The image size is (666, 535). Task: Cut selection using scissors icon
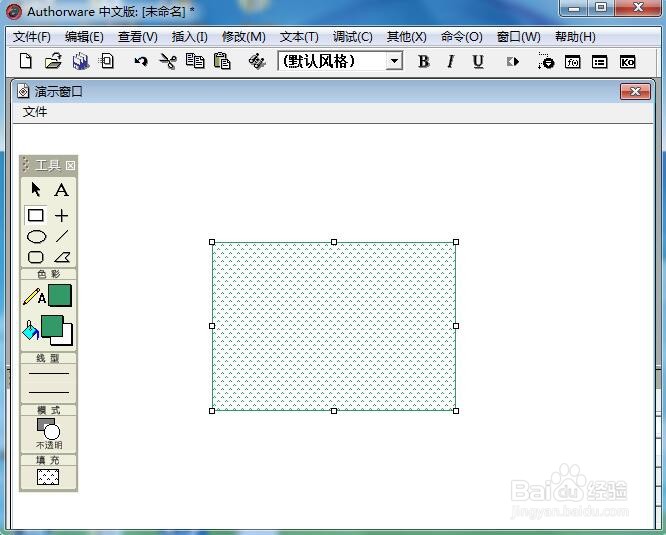[168, 61]
